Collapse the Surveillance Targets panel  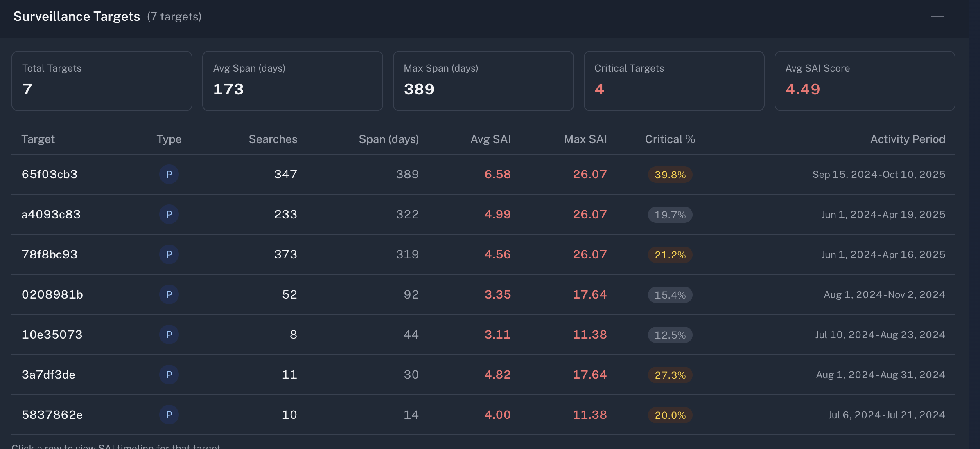click(x=937, y=16)
